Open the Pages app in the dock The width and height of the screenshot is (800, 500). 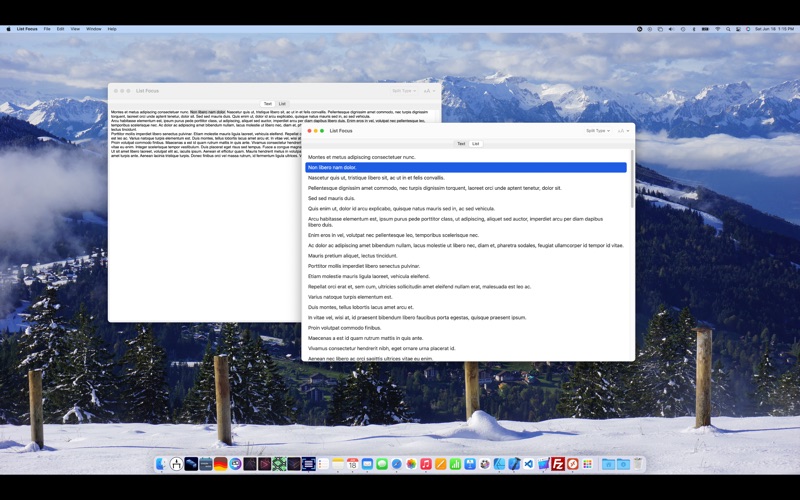(x=440, y=464)
